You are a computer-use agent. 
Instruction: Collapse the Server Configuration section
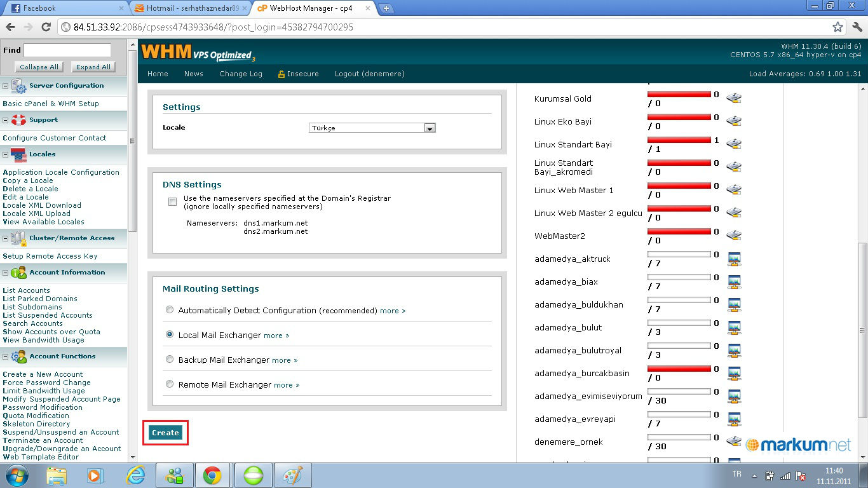tap(6, 86)
